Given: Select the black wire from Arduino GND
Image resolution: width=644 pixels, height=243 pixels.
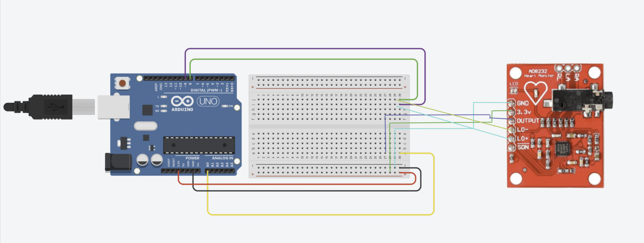Looking at the screenshot, I should pyautogui.click(x=307, y=191).
